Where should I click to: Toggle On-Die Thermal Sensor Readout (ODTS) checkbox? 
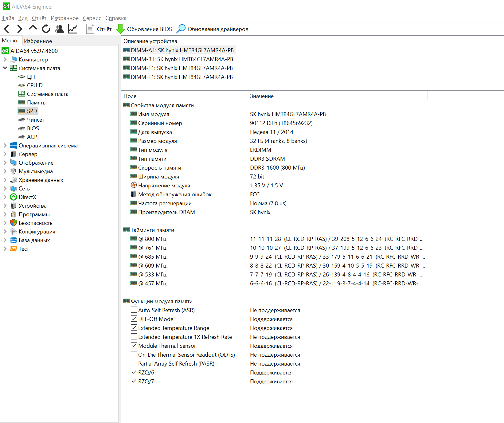pos(134,354)
